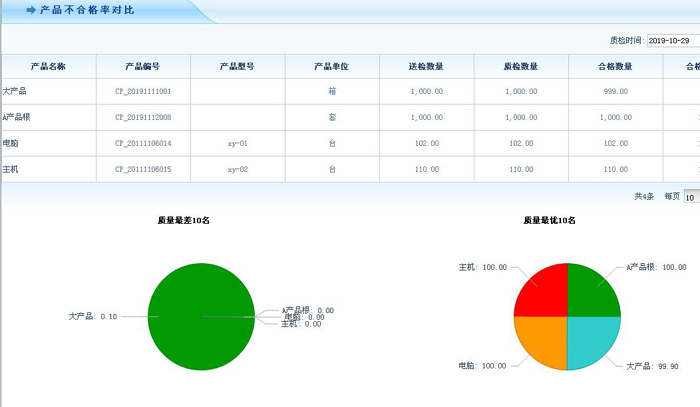
Task: Click the 质检时间 date field
Action: pyautogui.click(x=673, y=41)
